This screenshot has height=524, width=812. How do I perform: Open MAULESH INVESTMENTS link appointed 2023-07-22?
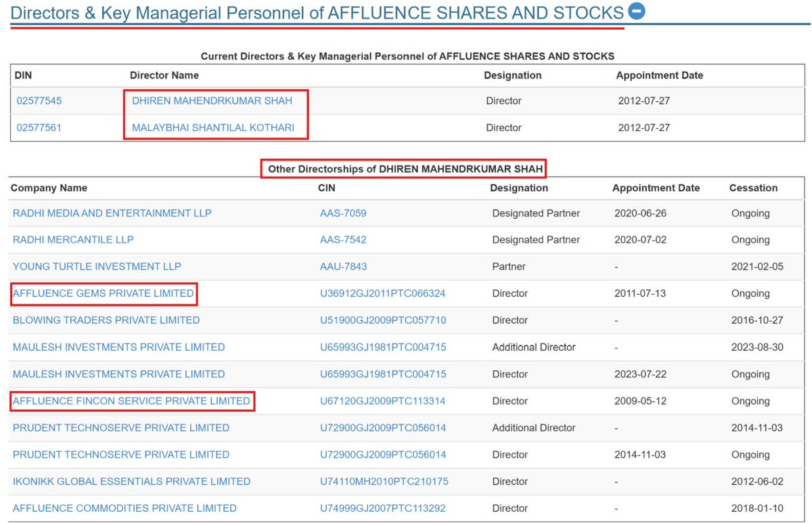tap(118, 374)
